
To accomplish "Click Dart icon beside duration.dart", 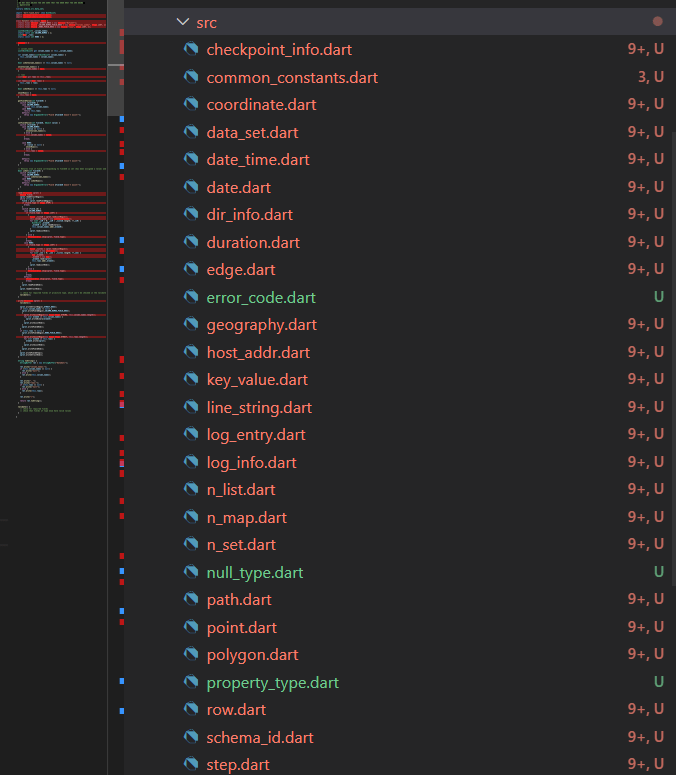I will [x=191, y=241].
